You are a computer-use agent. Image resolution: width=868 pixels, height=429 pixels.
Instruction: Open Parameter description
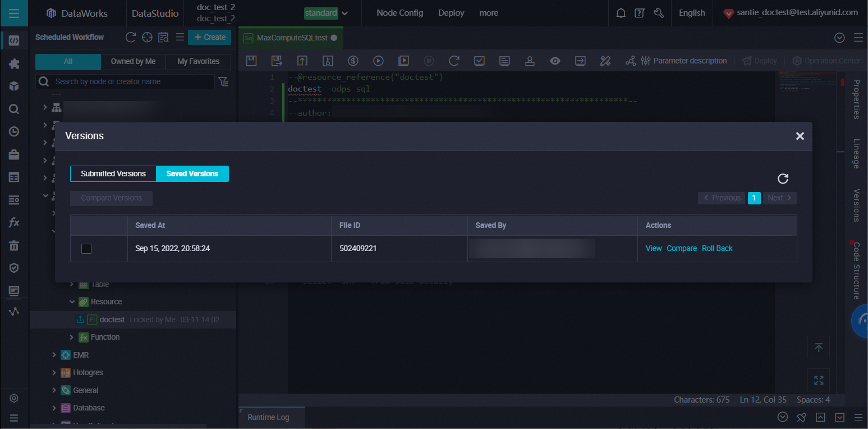coord(684,61)
